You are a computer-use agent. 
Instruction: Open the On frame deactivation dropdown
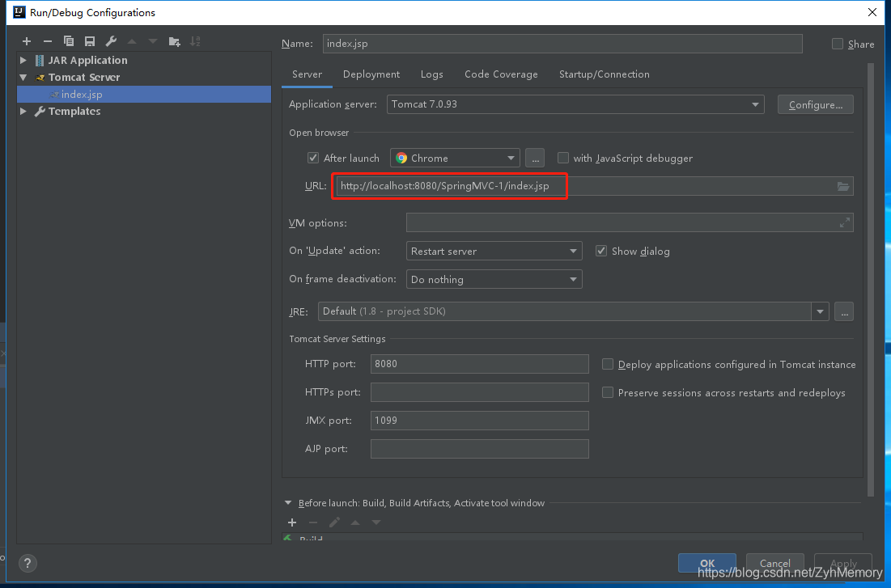click(x=494, y=280)
